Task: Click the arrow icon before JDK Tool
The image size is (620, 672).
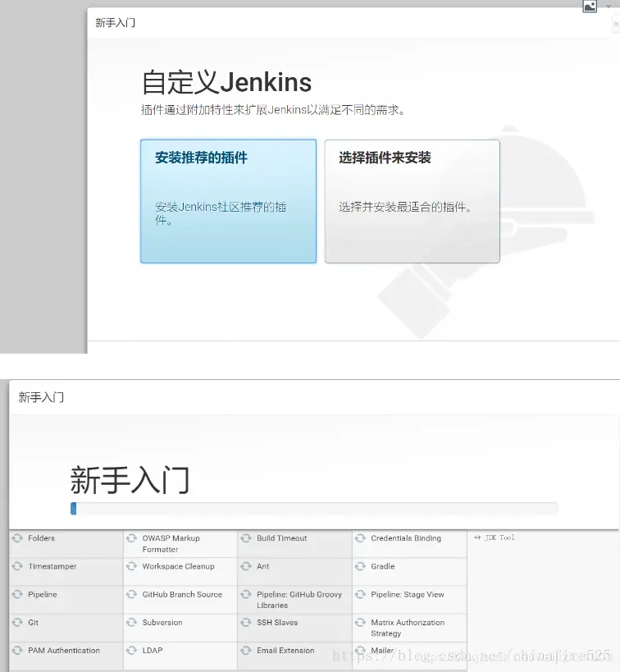Action: pos(477,537)
